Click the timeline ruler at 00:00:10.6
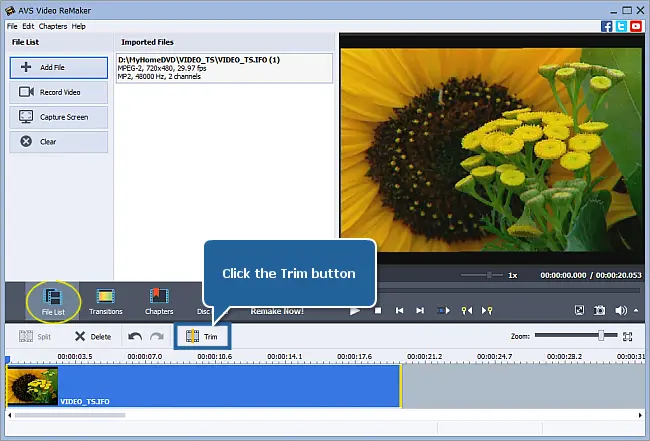Viewport: 650px width, 441px height. (214, 356)
